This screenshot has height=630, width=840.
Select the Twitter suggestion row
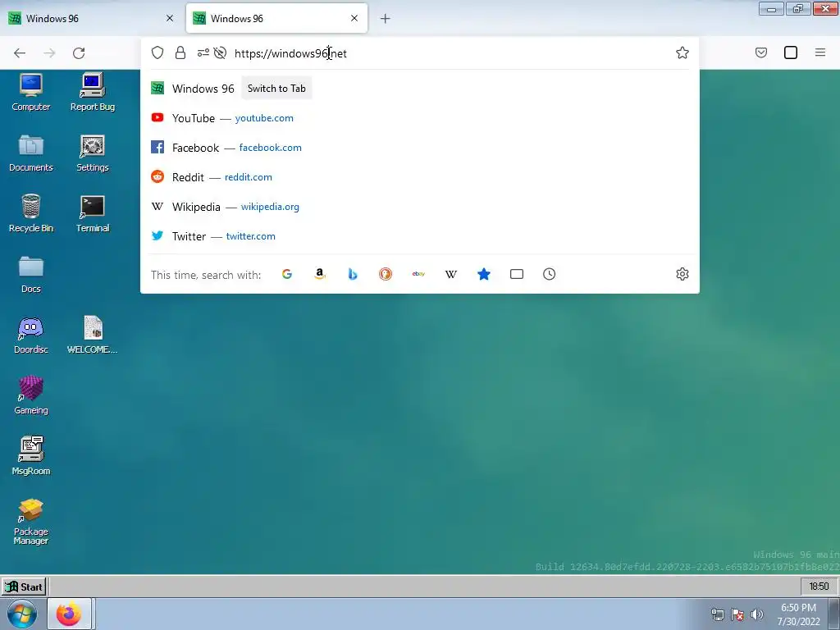tap(419, 236)
